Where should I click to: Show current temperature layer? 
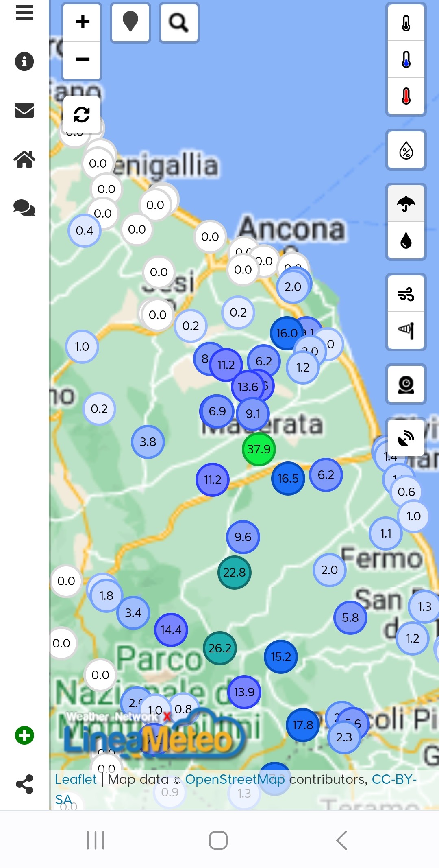[x=406, y=23]
